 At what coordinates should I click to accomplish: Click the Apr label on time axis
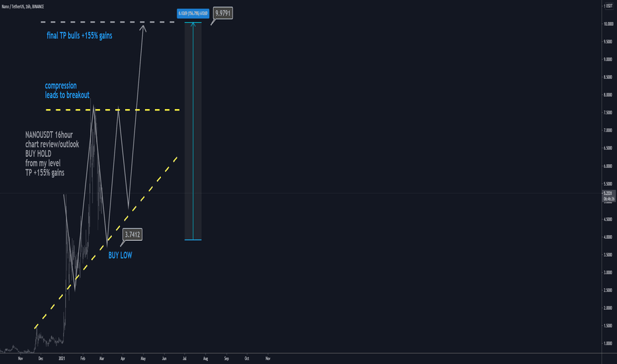pos(122,359)
